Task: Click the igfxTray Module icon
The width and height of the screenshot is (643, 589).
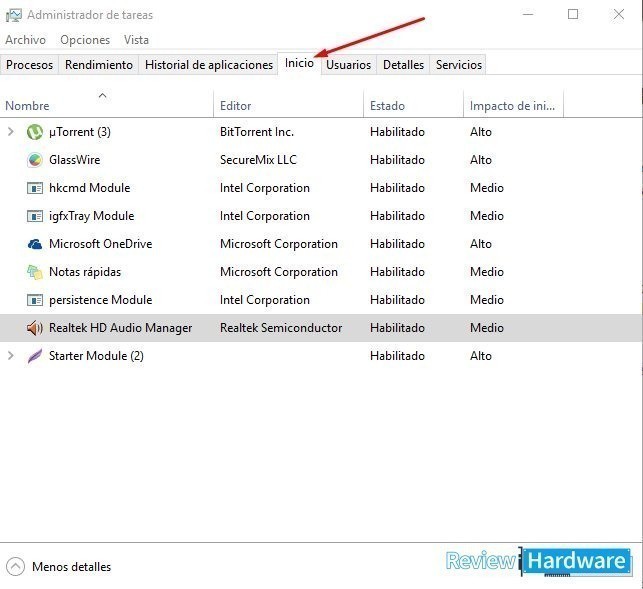Action: coord(35,216)
